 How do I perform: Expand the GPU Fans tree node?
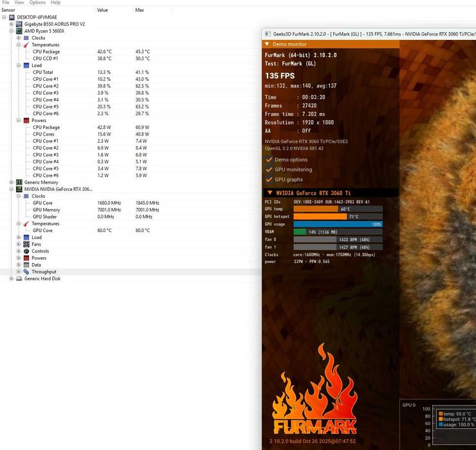pos(19,244)
